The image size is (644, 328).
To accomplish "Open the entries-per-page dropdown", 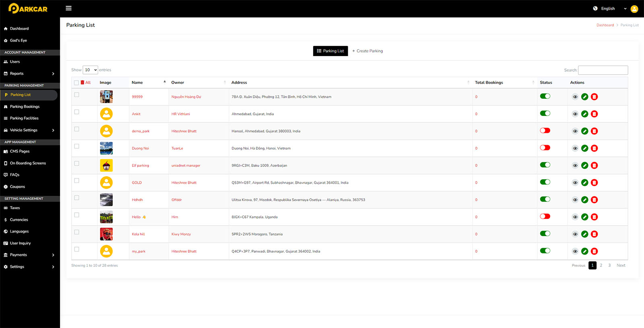I will pos(90,70).
